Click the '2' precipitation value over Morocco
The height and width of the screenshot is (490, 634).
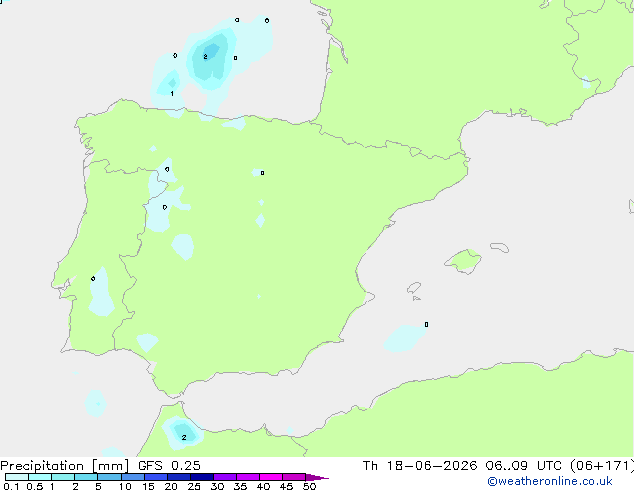click(x=184, y=437)
